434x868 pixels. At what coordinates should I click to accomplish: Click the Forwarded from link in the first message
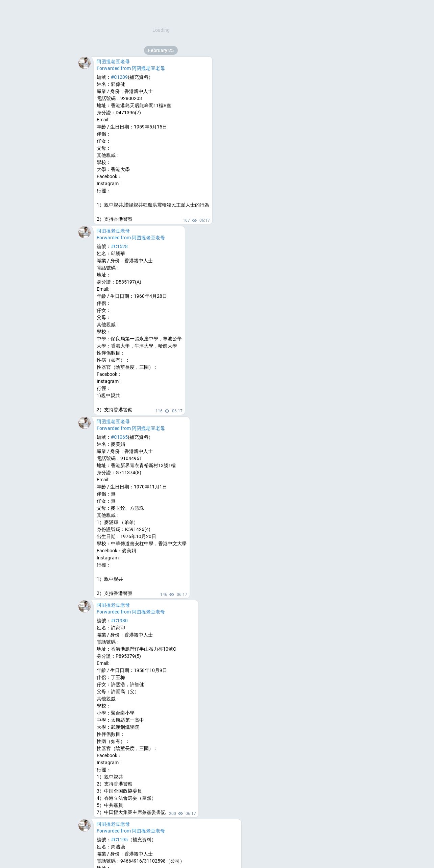[x=131, y=68]
